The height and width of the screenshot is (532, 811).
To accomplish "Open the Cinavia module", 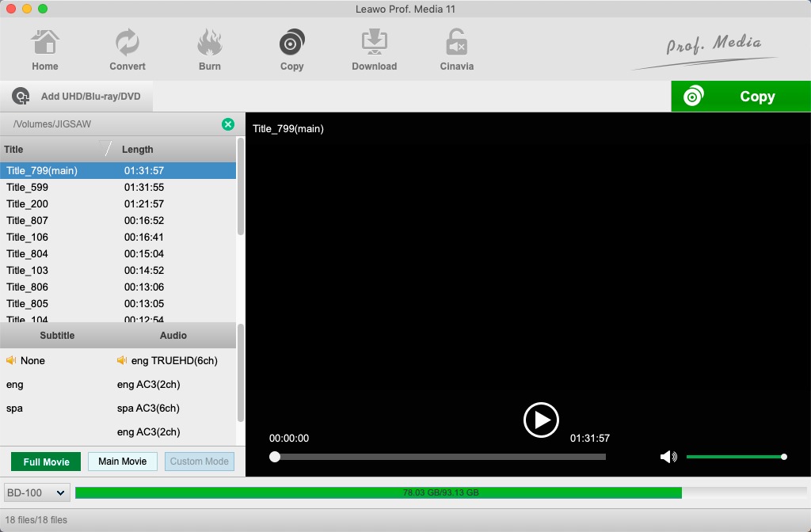I will pyautogui.click(x=456, y=48).
